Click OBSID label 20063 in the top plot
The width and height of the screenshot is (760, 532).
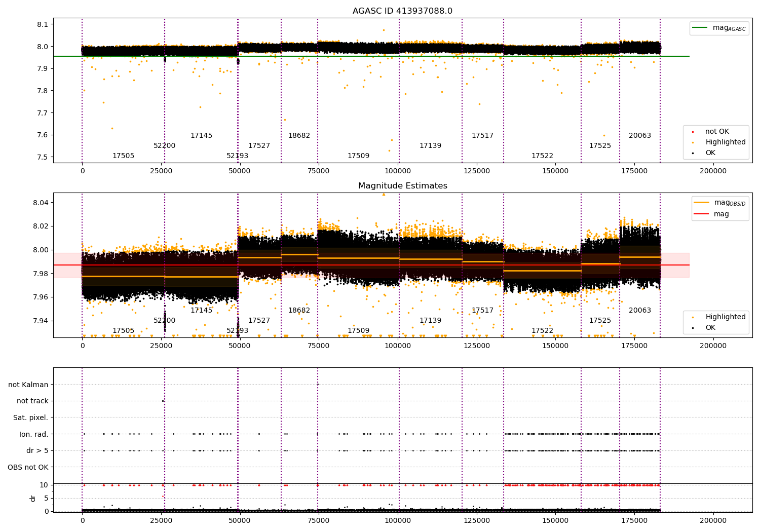tap(640, 136)
